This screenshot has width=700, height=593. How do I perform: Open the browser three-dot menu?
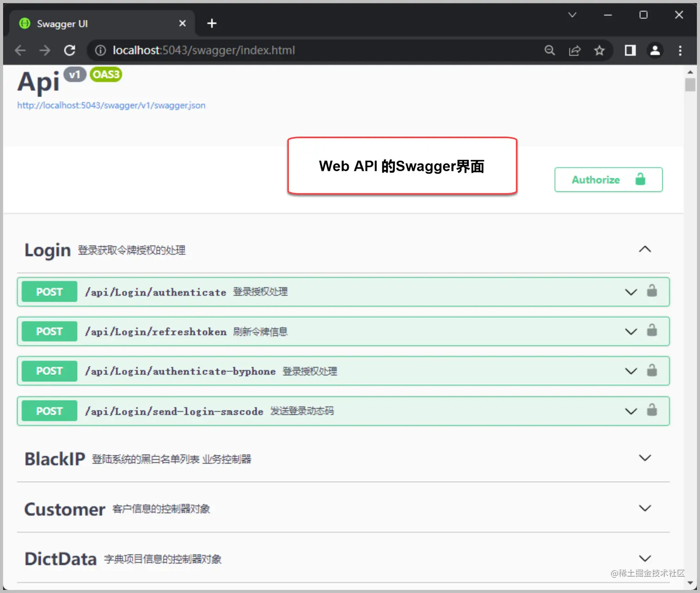[680, 50]
